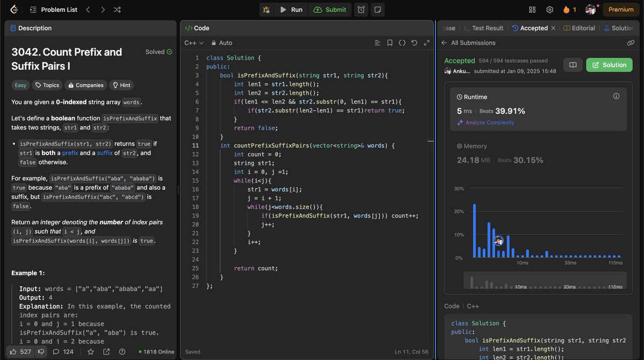Click the 1818 Online indicator
Screen dimensions: 644x360
click(156, 352)
